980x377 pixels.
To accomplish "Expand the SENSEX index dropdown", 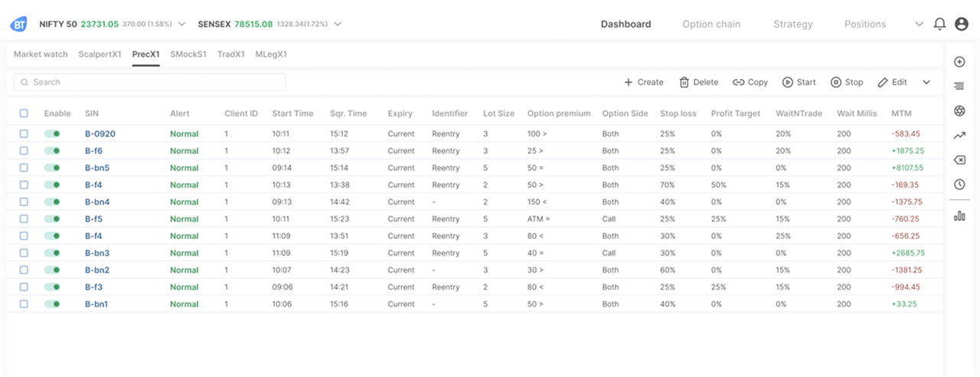I will [x=337, y=25].
